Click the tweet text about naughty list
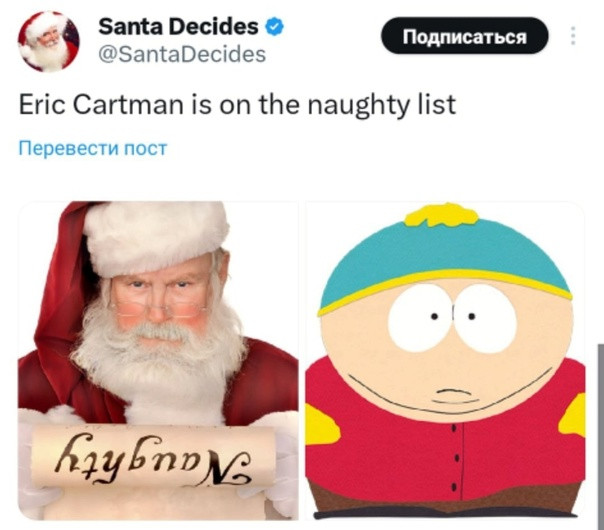The width and height of the screenshot is (604, 530). coord(237,105)
